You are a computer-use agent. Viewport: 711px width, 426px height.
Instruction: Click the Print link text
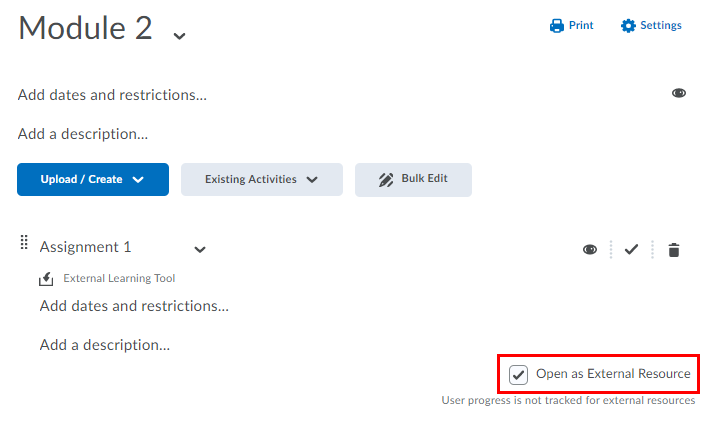click(x=581, y=26)
